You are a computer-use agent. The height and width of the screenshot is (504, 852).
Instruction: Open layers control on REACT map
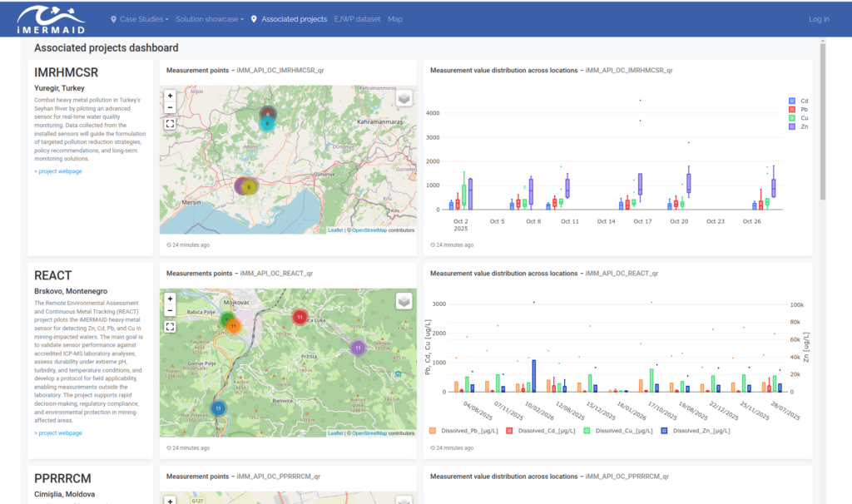(404, 301)
